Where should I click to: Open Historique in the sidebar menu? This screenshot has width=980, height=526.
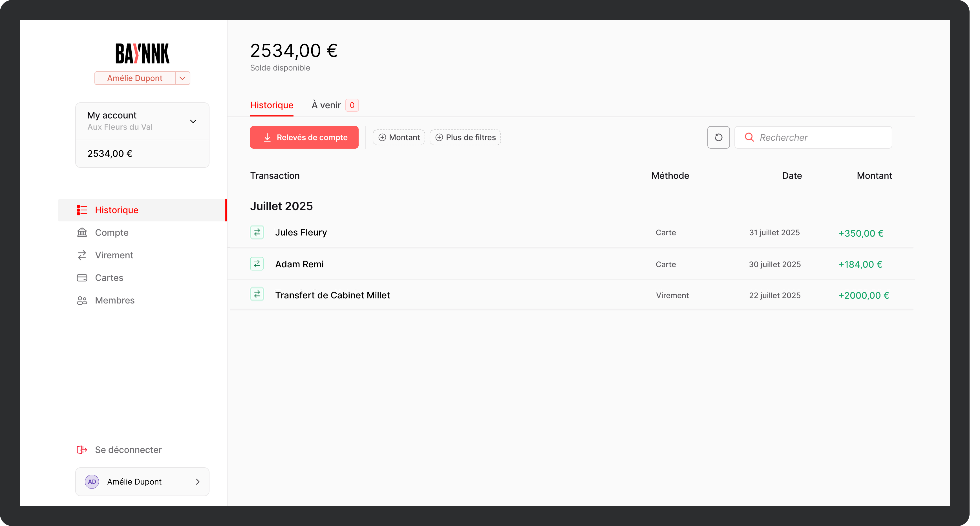tap(142, 210)
